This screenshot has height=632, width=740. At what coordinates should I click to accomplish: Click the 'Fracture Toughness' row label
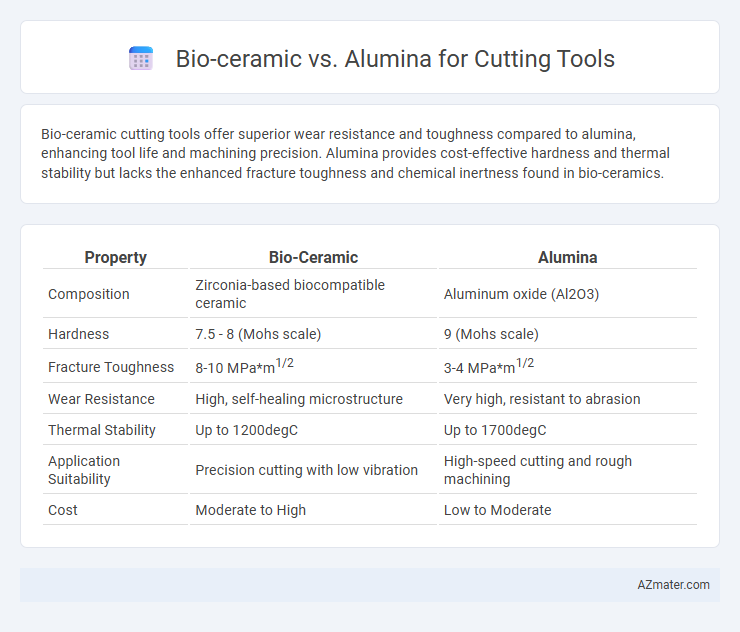(x=111, y=367)
